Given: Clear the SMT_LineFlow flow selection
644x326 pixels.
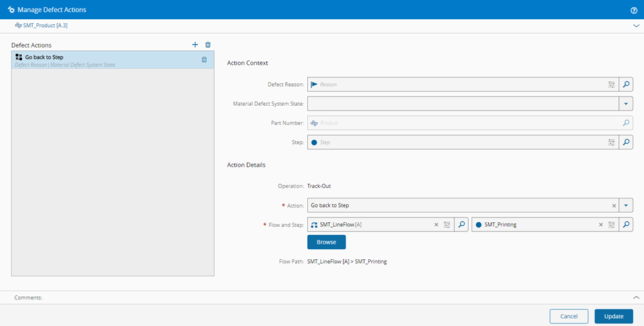Looking at the screenshot, I should 436,225.
